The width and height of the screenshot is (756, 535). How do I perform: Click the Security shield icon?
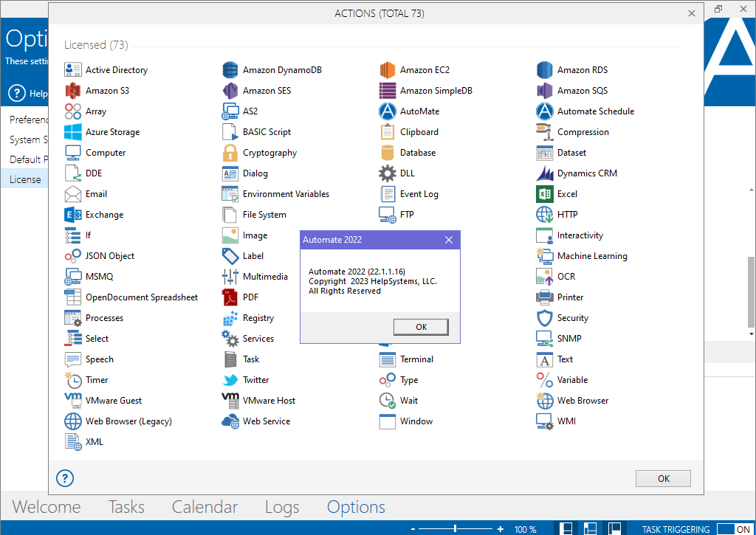544,318
